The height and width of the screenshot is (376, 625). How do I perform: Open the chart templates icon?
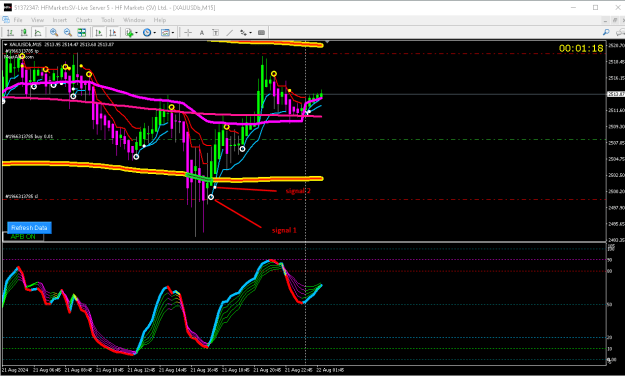point(165,33)
